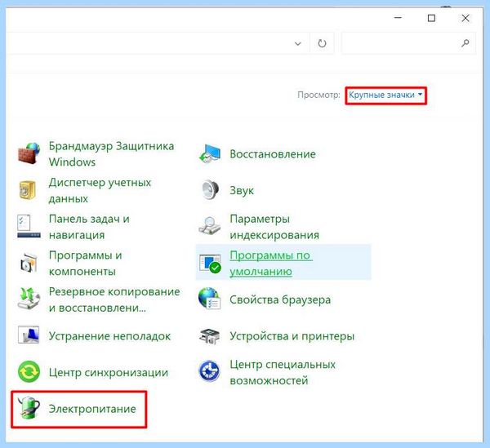Click the green Sync Center icon
This screenshot has width=490, height=448.
[x=29, y=372]
